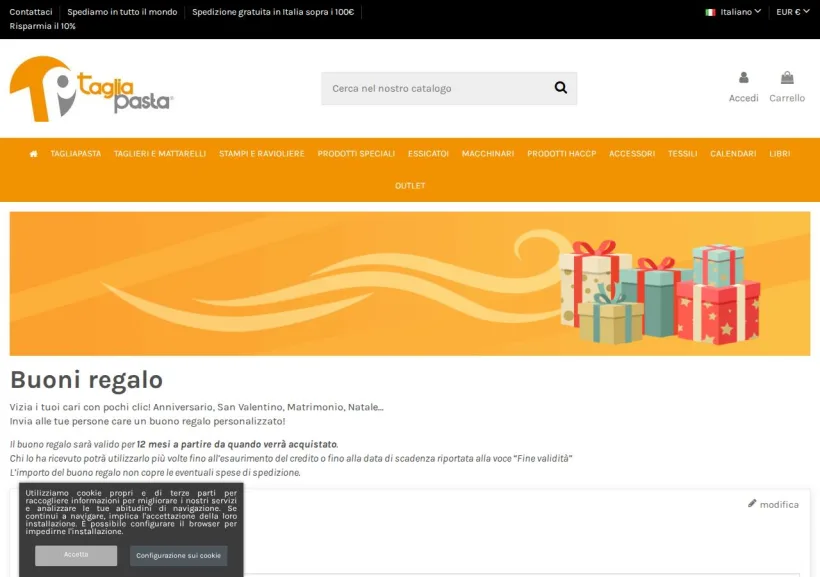Go to ACCESSORI category
This screenshot has width=820, height=577.
point(632,154)
